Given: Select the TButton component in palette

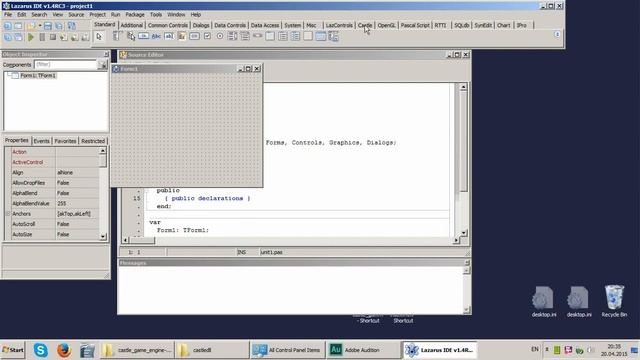Looking at the screenshot, I should 143,36.
